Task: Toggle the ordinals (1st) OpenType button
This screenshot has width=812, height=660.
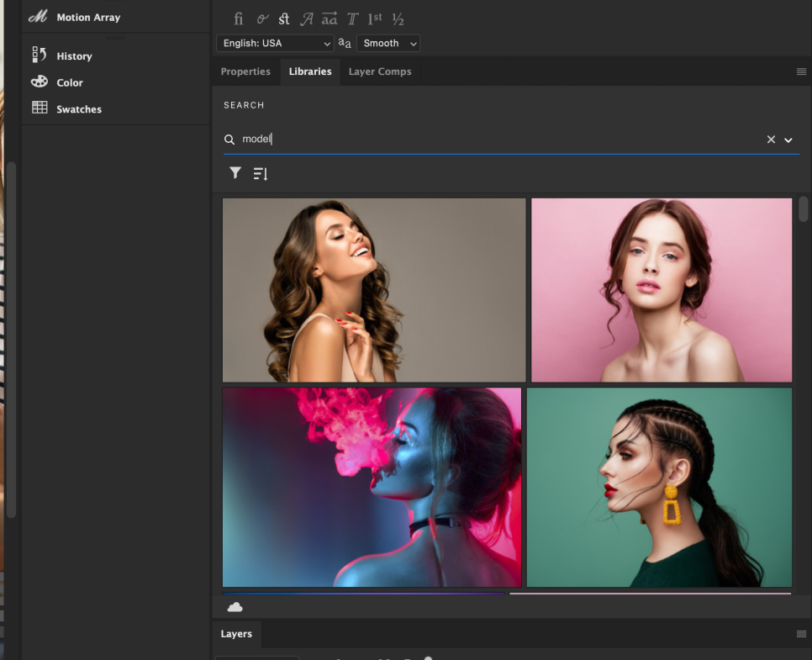Action: point(375,18)
